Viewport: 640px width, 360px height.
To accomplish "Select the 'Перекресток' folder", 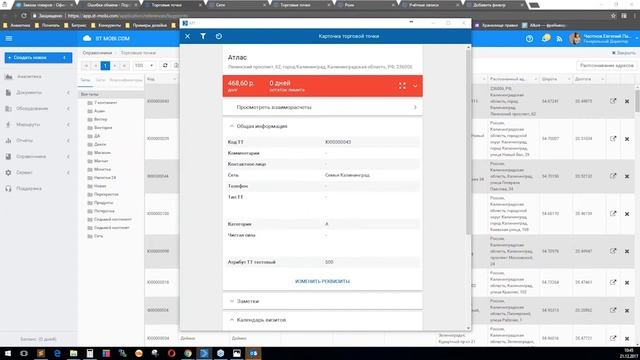I will click(106, 194).
